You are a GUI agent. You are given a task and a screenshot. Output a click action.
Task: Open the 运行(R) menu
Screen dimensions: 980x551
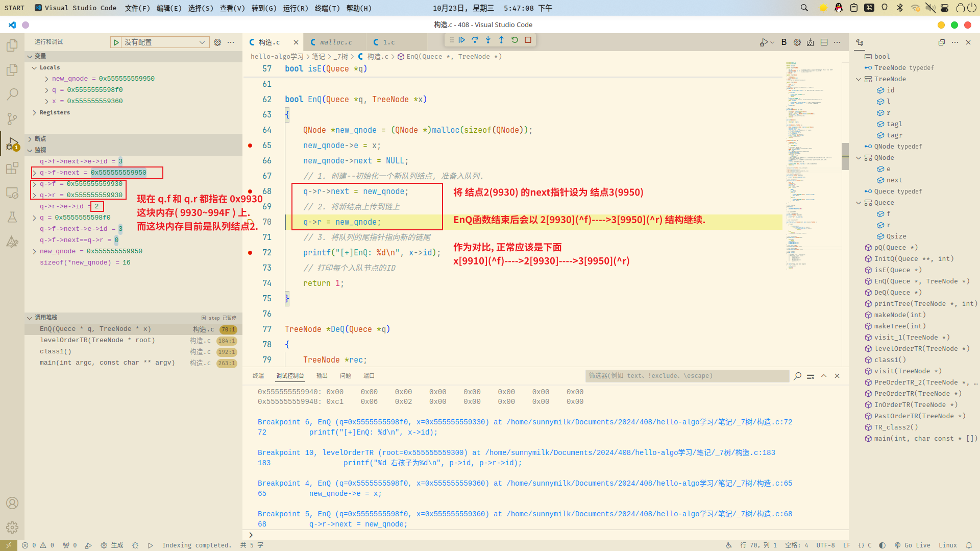(295, 8)
